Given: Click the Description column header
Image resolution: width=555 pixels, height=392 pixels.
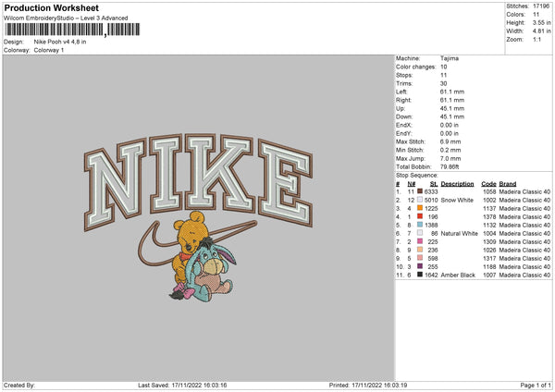Looking at the screenshot, I should click(457, 184).
